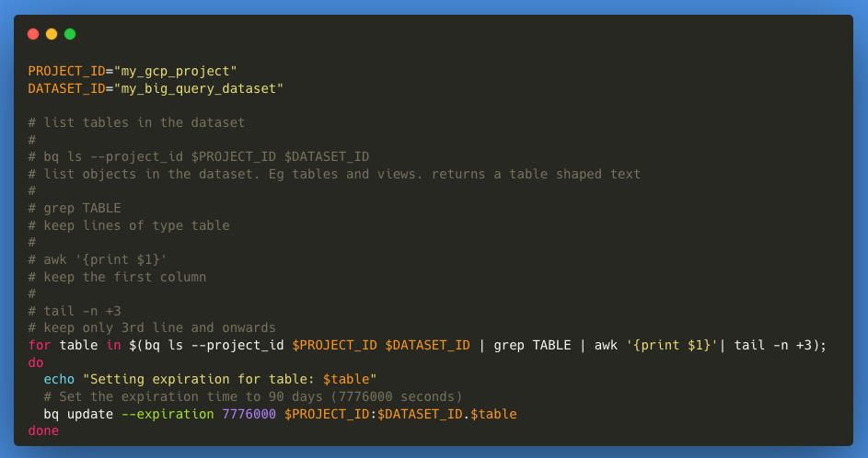Click the green maximize window dot
The height and width of the screenshot is (458, 868).
click(x=70, y=34)
